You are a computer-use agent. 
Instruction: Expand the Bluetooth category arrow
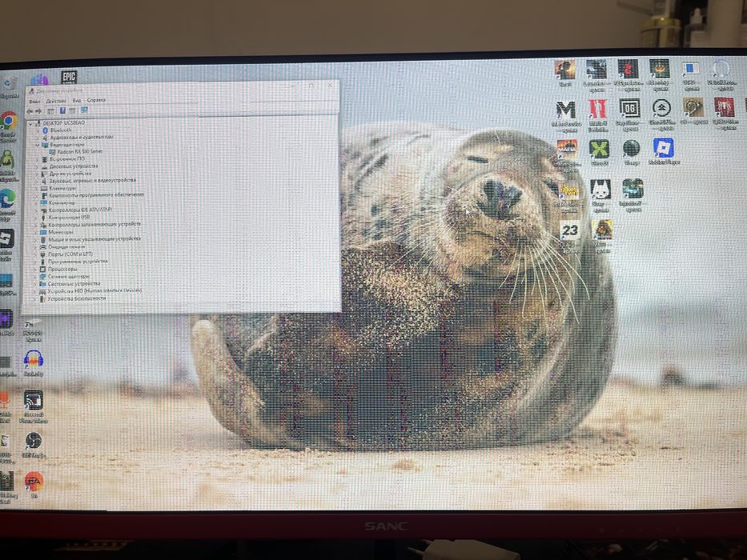(x=38, y=130)
